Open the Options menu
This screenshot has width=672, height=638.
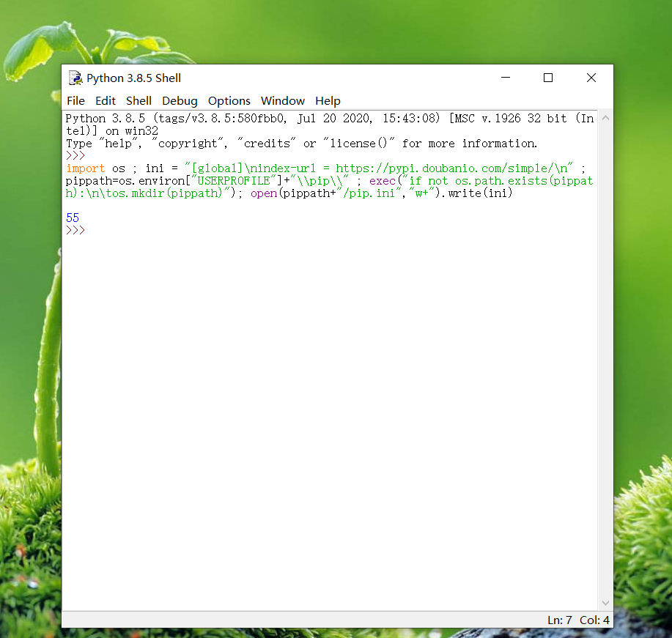click(x=229, y=100)
